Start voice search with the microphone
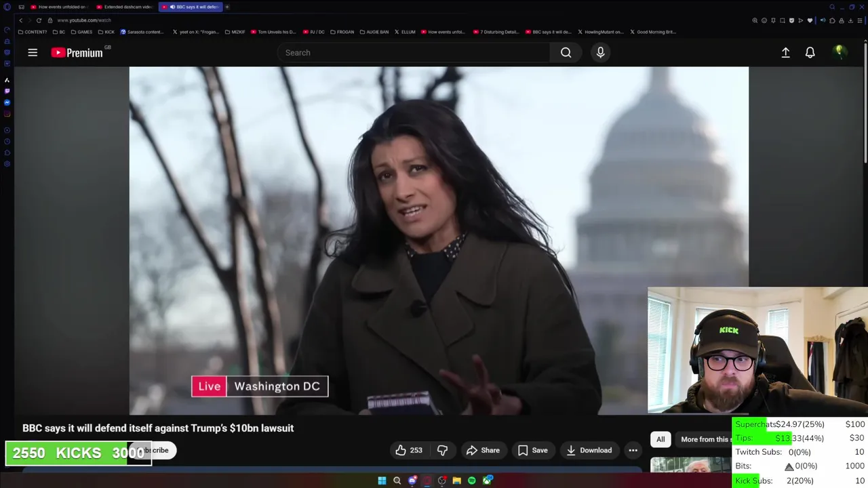 coord(600,52)
